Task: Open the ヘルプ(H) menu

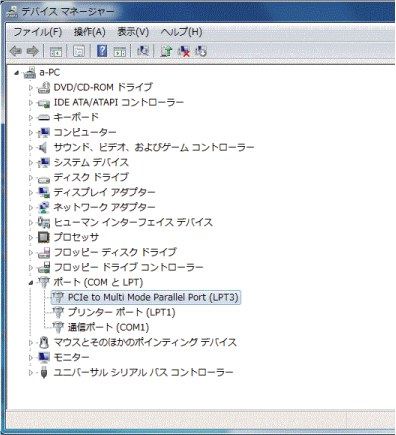Action: tap(181, 32)
